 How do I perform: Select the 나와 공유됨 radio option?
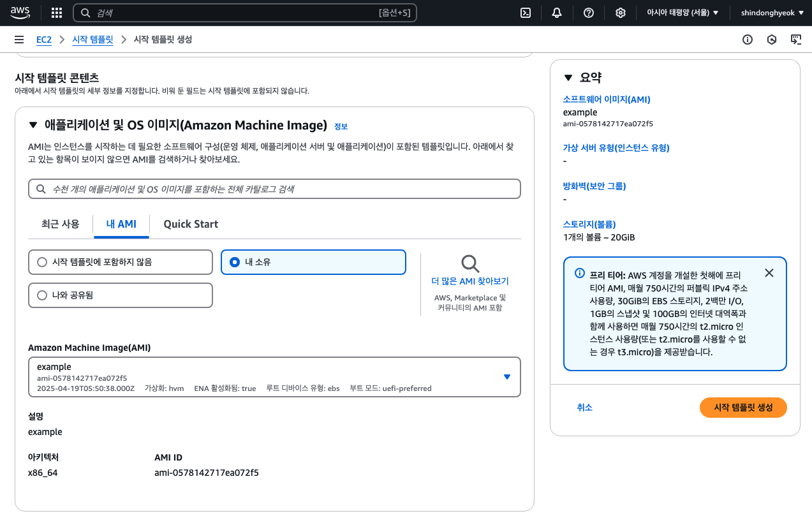tap(121, 295)
